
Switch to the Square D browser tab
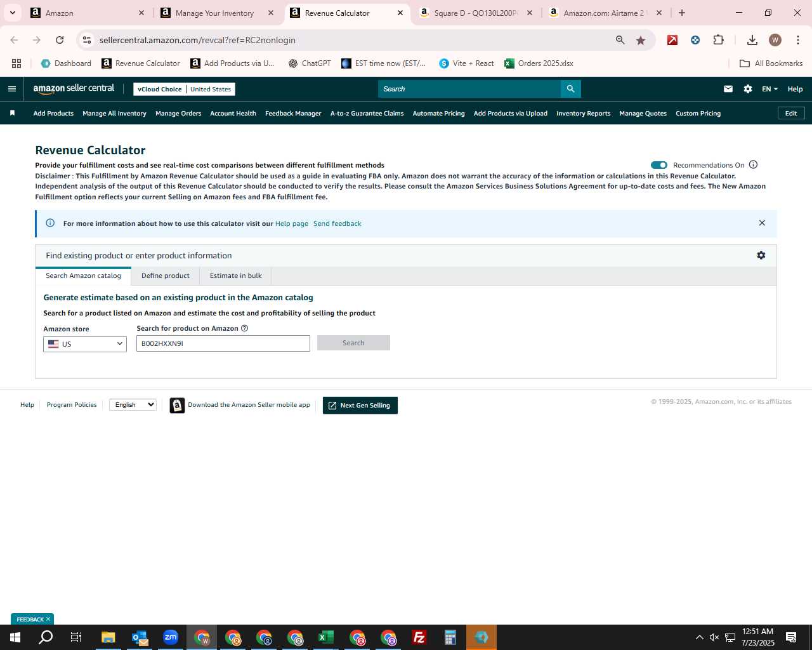click(x=476, y=13)
